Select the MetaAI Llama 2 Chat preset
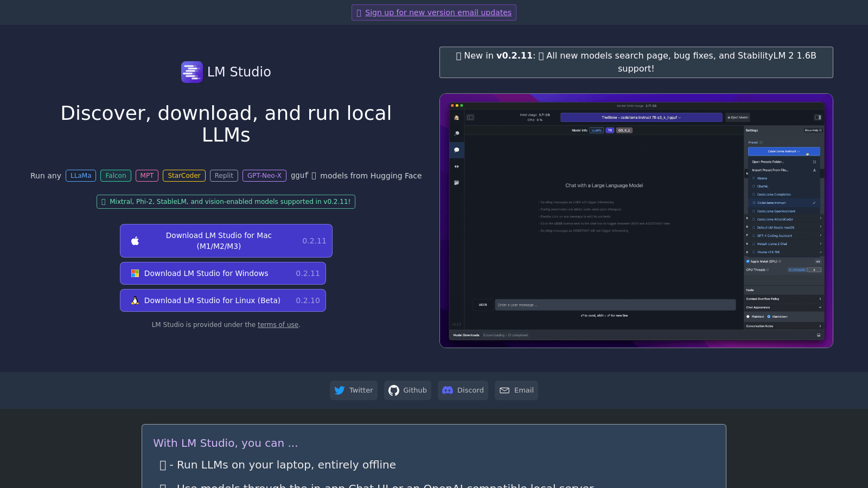 pyautogui.click(x=784, y=243)
